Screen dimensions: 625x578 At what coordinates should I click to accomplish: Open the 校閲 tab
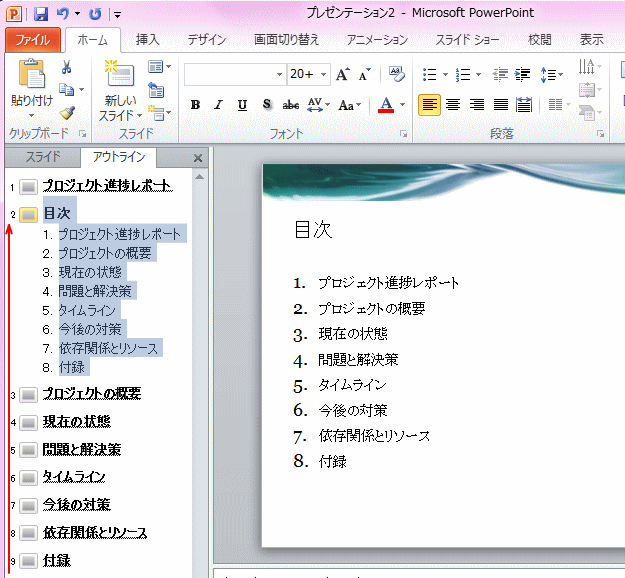point(539,40)
